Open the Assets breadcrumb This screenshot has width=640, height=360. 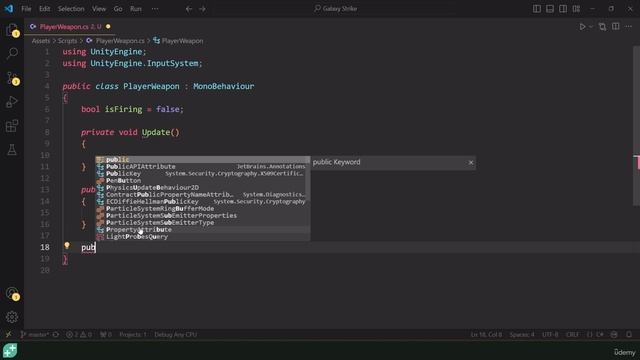click(x=41, y=41)
